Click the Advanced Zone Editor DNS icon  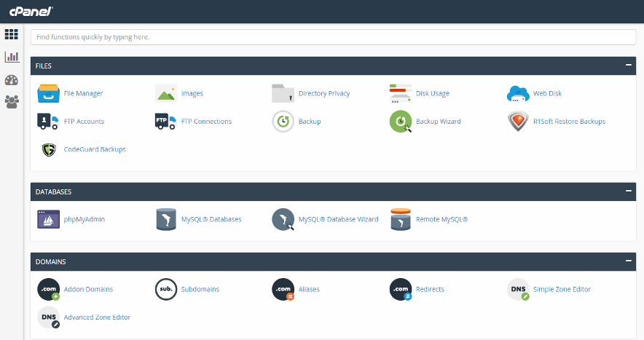point(49,317)
